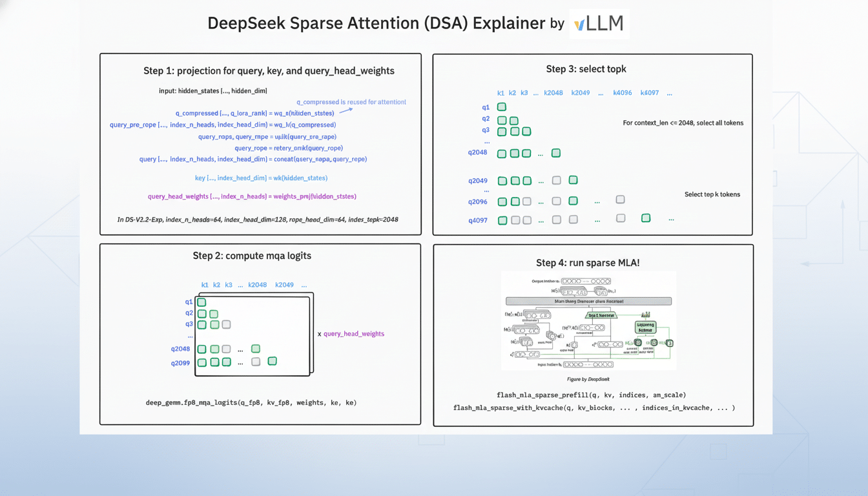Select the Lightning Indexer block in Step 4 diagram
Viewport: 868px width, 496px height.
[646, 328]
